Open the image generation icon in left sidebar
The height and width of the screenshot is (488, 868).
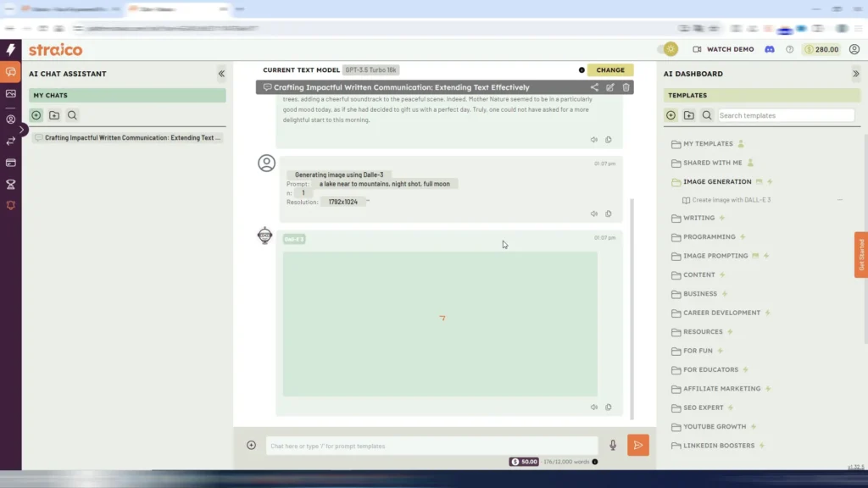[x=11, y=94]
